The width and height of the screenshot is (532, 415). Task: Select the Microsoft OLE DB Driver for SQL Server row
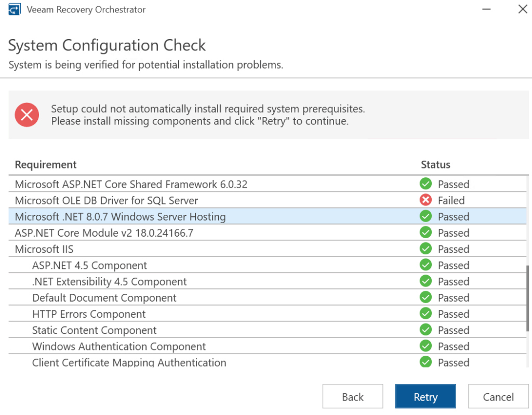[x=268, y=200]
